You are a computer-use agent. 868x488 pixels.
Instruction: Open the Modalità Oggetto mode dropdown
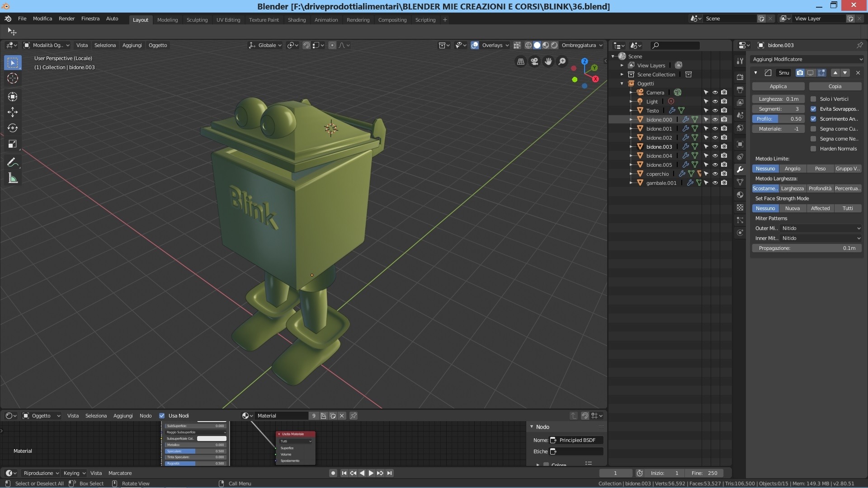pyautogui.click(x=47, y=45)
